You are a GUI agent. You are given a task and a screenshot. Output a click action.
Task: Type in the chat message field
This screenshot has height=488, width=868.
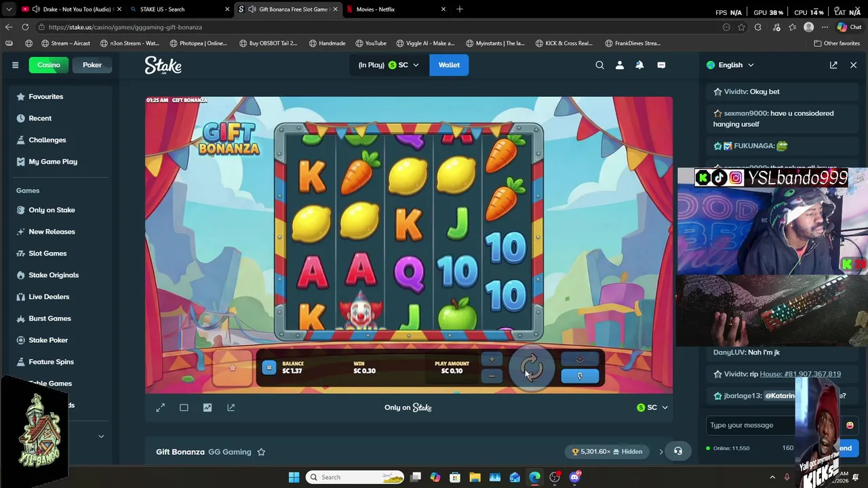(749, 425)
